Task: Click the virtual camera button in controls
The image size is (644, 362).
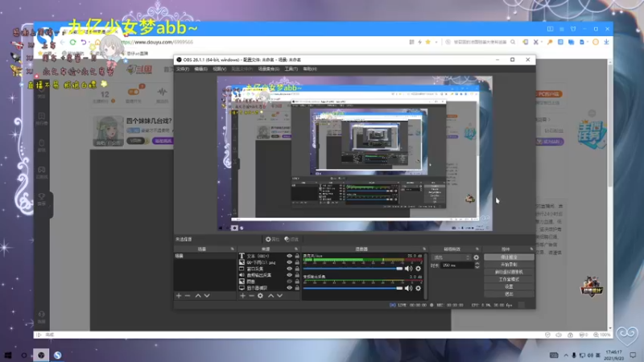Action: tap(509, 272)
